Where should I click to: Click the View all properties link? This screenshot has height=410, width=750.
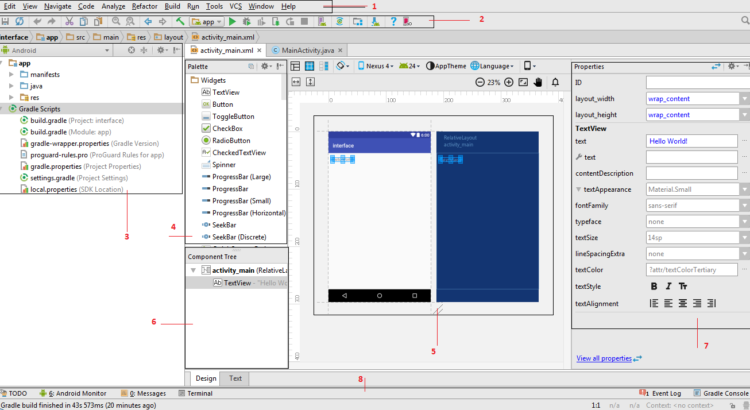(x=603, y=358)
